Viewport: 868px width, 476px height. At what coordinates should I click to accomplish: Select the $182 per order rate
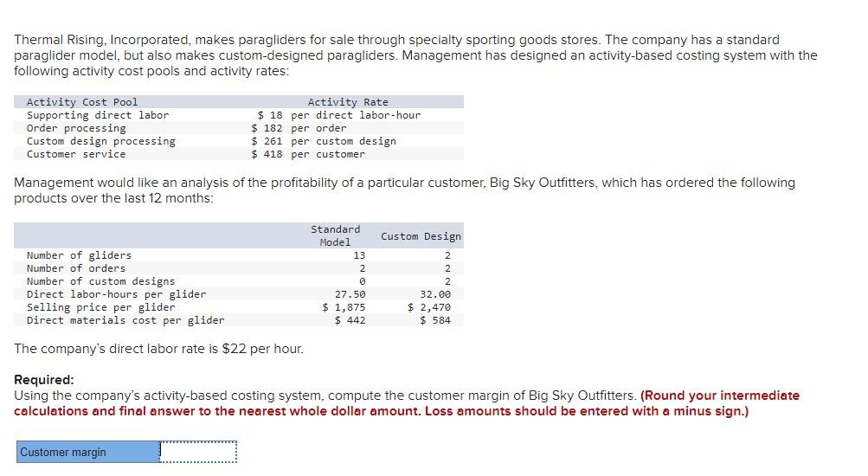click(299, 128)
